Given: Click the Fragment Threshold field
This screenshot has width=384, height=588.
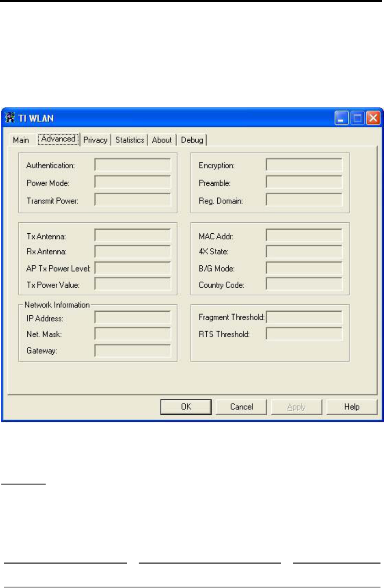Looking at the screenshot, I should [x=304, y=317].
